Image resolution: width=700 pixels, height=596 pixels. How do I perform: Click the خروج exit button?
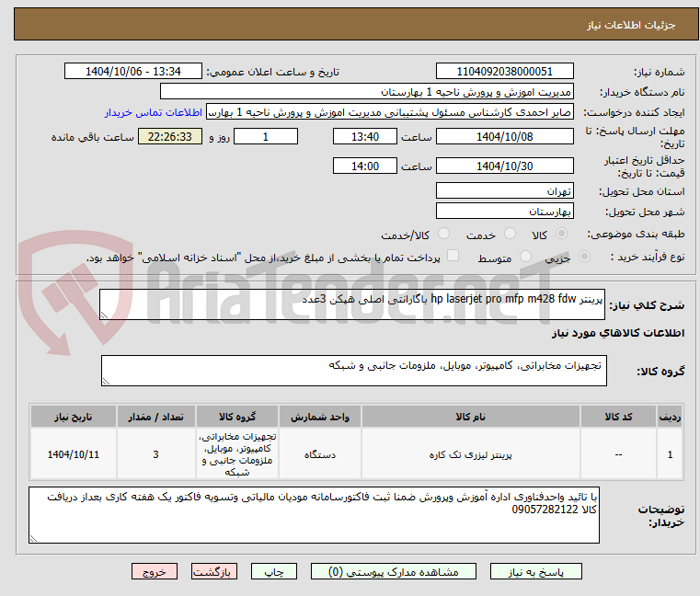point(154,571)
